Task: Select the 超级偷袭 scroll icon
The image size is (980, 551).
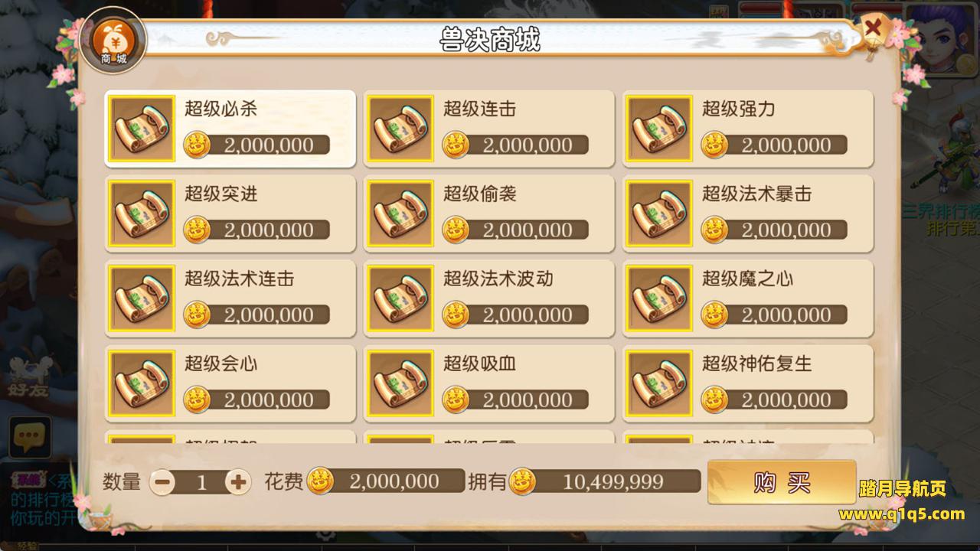Action: click(400, 214)
